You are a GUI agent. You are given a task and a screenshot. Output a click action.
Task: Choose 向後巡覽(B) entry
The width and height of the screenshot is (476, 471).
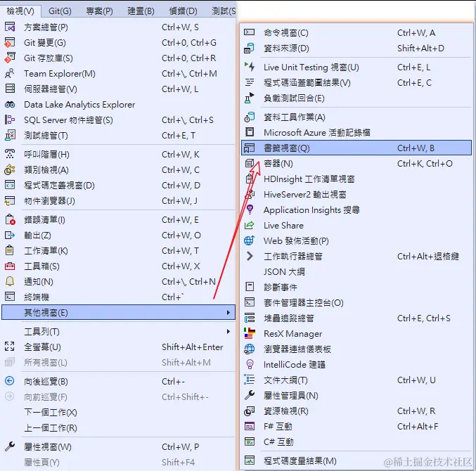pos(118,381)
